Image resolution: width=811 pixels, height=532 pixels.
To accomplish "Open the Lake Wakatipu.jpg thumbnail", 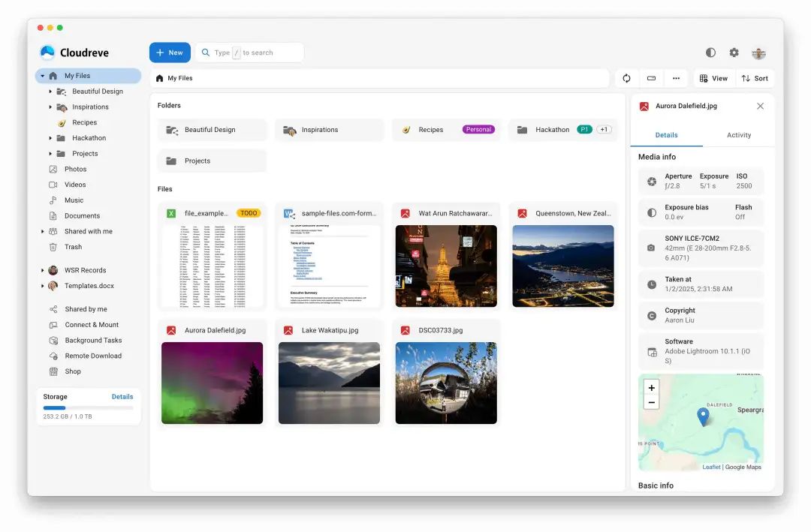I will click(329, 383).
